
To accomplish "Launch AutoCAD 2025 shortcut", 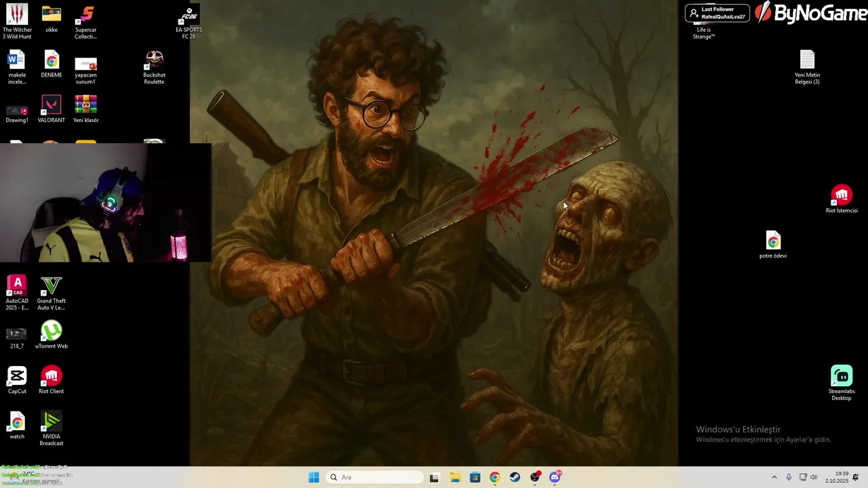I will 17,293.
